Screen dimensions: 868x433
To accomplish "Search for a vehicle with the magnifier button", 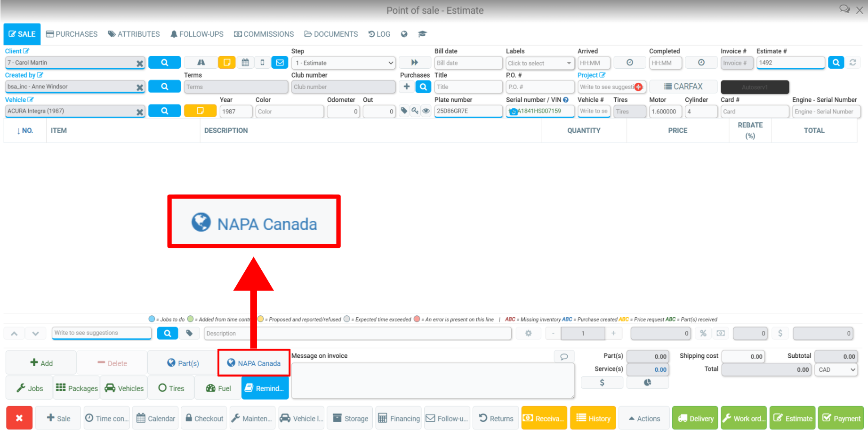I will pos(164,111).
